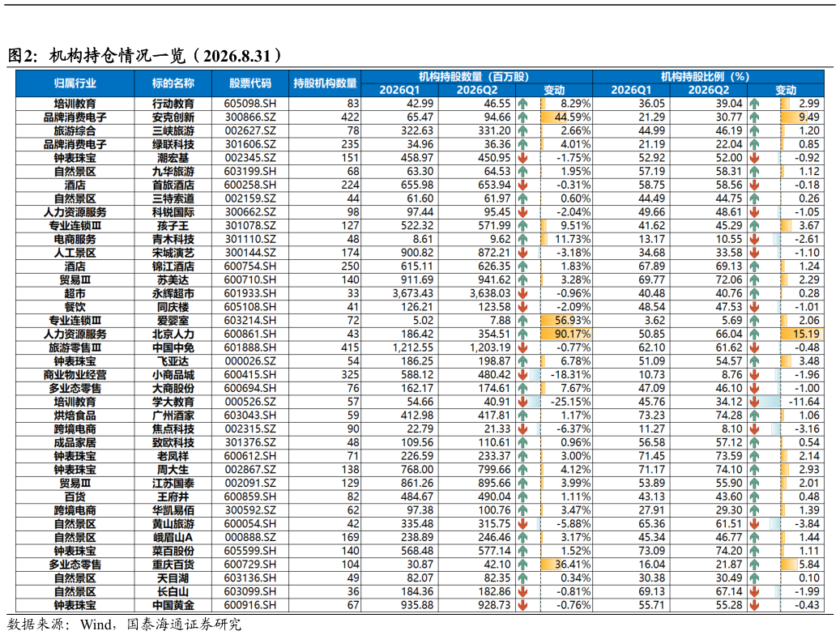This screenshot has width=840, height=635.
Task: Select the stock code 603099.SH
Action: (250, 591)
